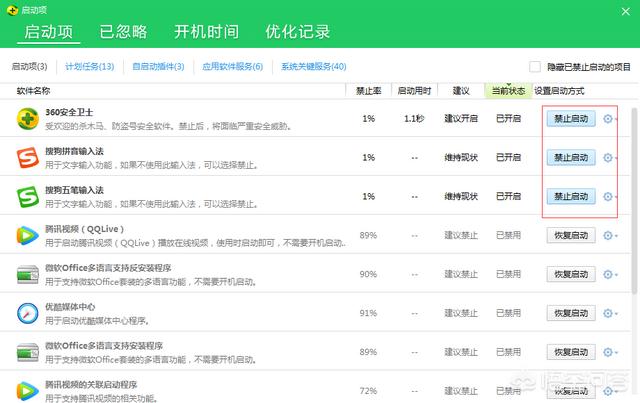Switch to the 启动项 main tab
This screenshot has height=403, width=640.
(49, 32)
